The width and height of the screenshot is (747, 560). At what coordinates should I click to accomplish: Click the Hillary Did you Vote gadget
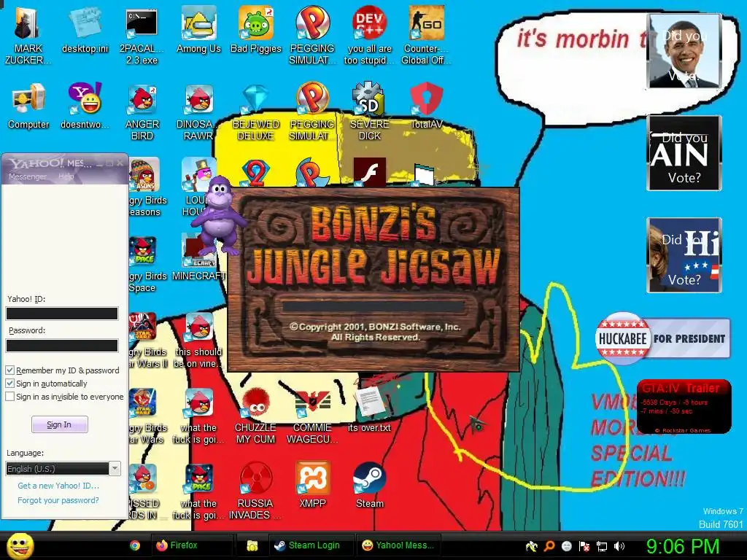[684, 254]
